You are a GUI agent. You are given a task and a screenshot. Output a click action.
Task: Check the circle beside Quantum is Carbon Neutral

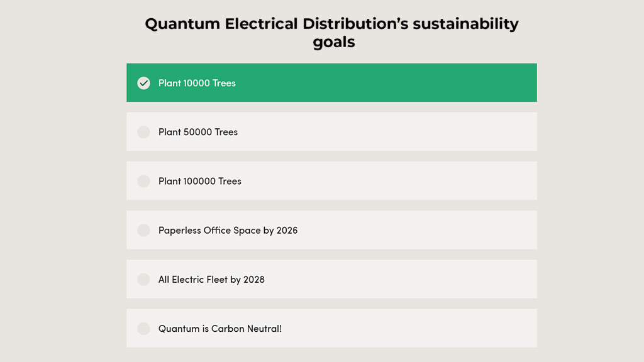tap(144, 328)
